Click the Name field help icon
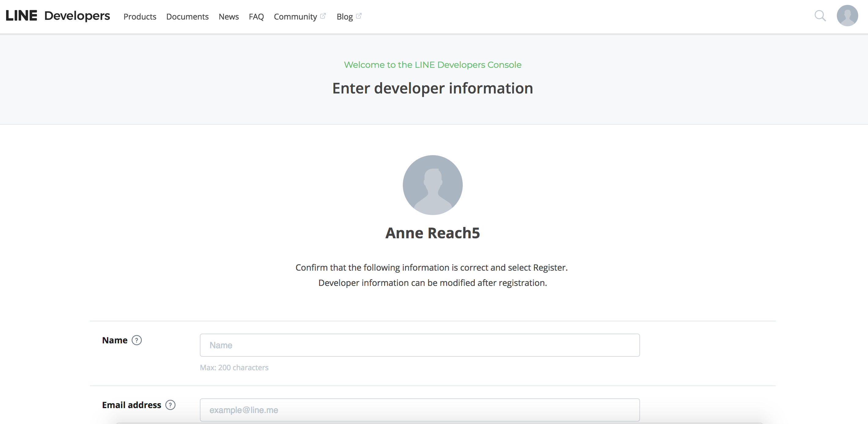The height and width of the screenshot is (424, 868). (137, 340)
